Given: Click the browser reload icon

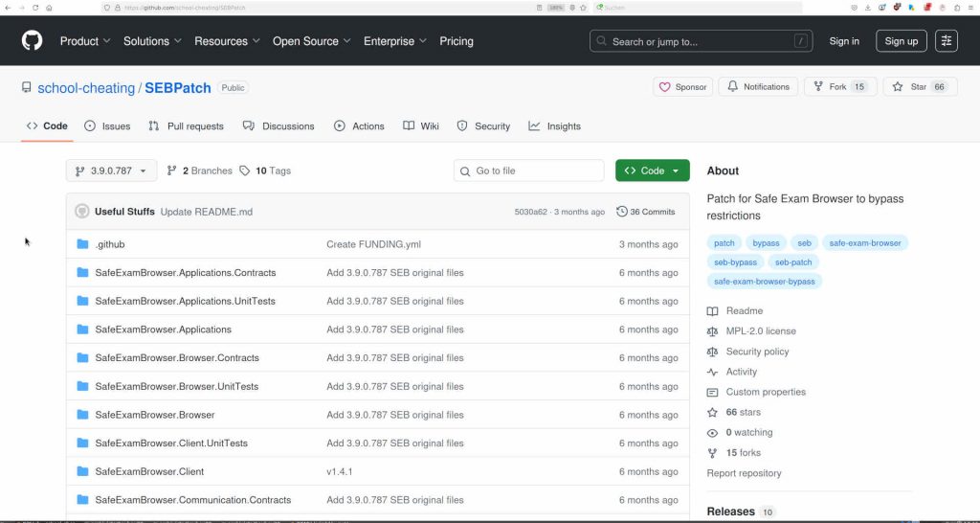Looking at the screenshot, I should [x=35, y=8].
